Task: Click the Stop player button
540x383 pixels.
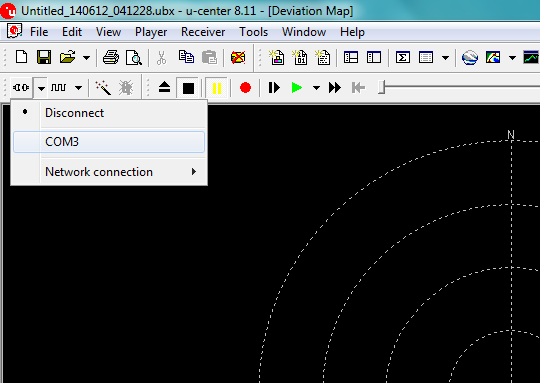Action: click(x=188, y=88)
